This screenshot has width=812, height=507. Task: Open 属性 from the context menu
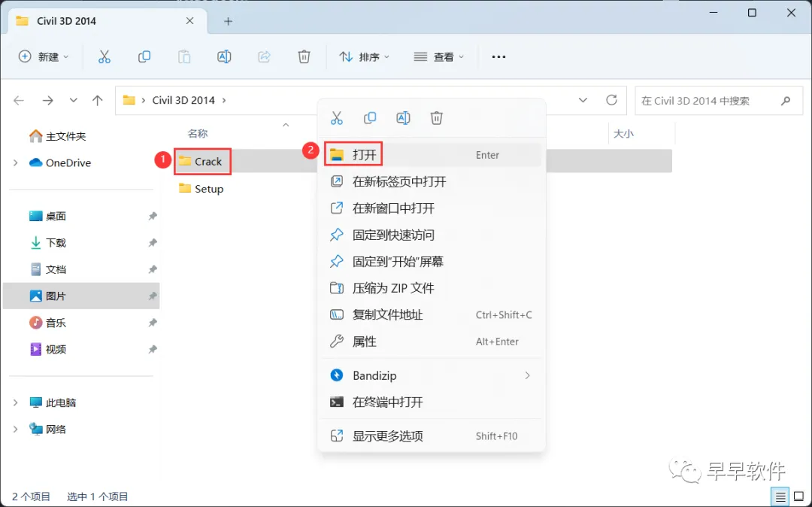pos(432,342)
